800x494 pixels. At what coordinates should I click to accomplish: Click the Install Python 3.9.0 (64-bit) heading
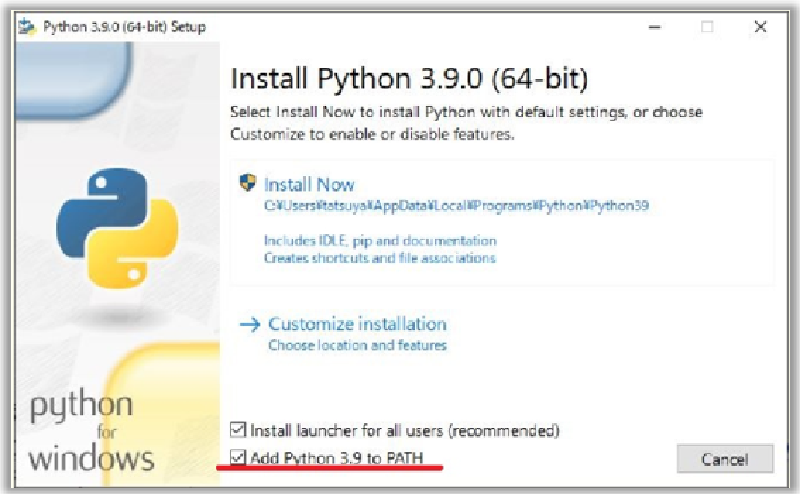[409, 78]
